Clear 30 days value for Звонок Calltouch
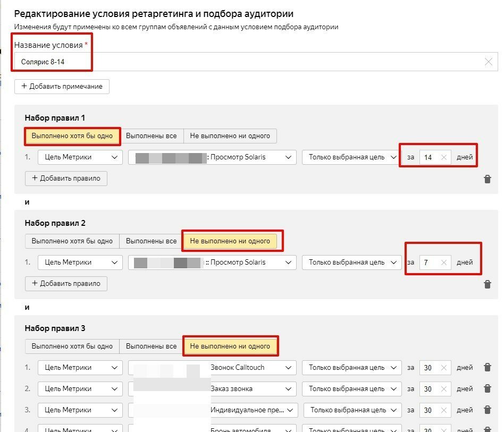Viewport: 504px width, 432px height. (x=444, y=368)
